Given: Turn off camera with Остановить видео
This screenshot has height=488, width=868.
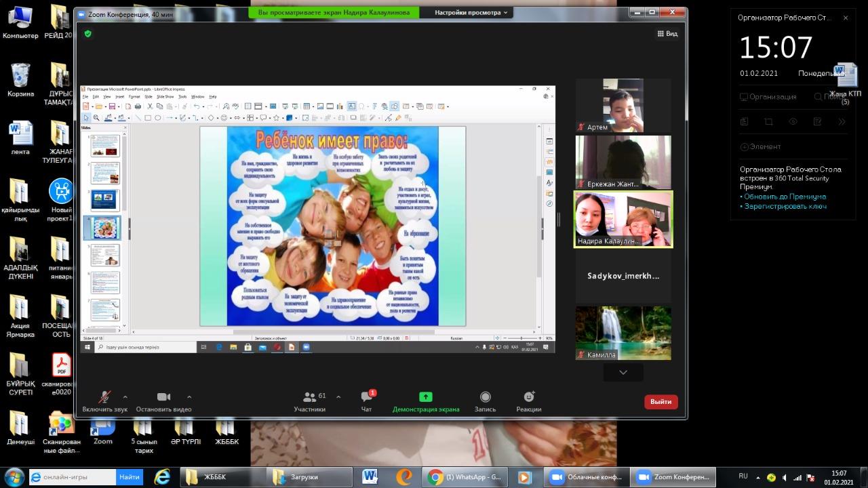Looking at the screenshot, I should point(163,401).
